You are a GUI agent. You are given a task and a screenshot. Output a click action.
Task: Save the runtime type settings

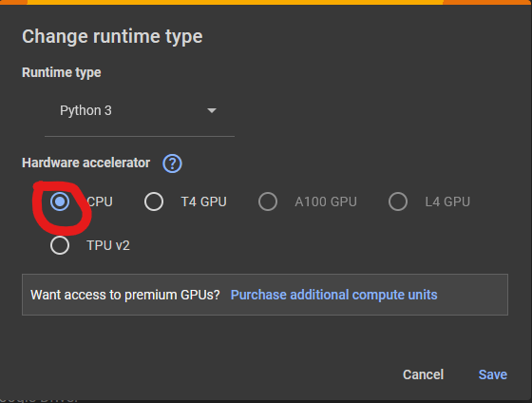493,374
